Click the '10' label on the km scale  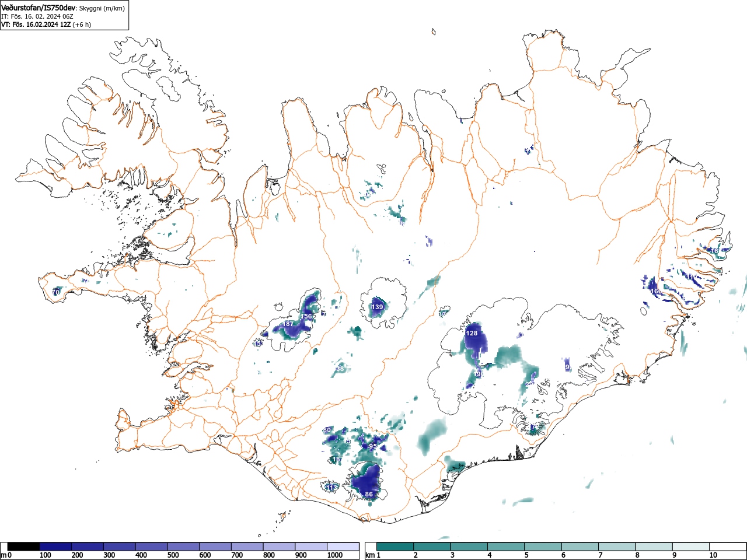tap(713, 555)
